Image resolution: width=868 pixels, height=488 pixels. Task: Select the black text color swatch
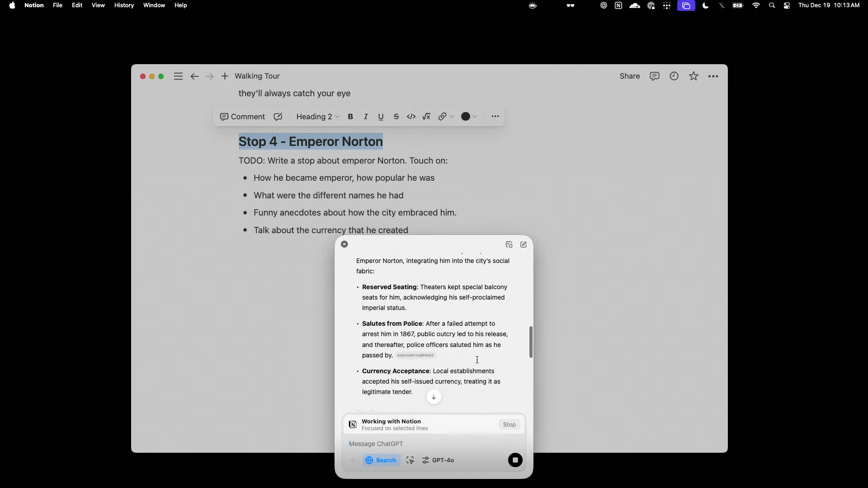tap(466, 117)
